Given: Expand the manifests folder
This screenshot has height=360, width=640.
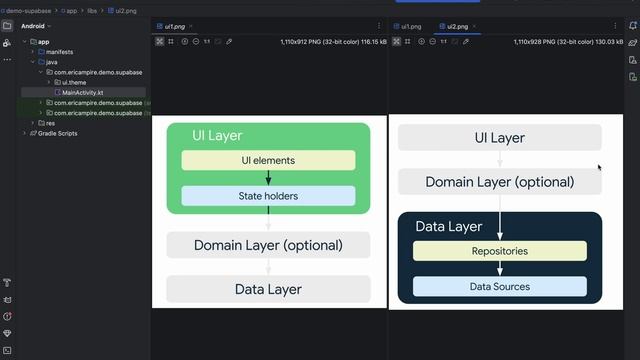Looking at the screenshot, I should tap(33, 52).
